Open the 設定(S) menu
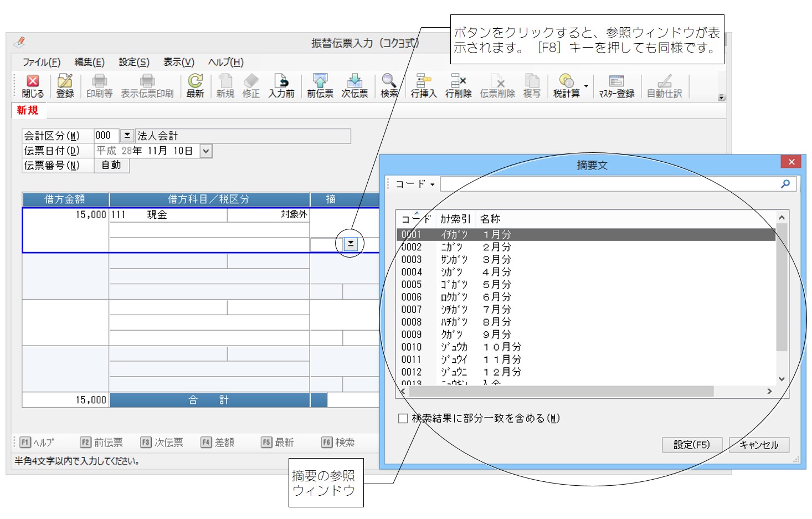 pos(134,62)
